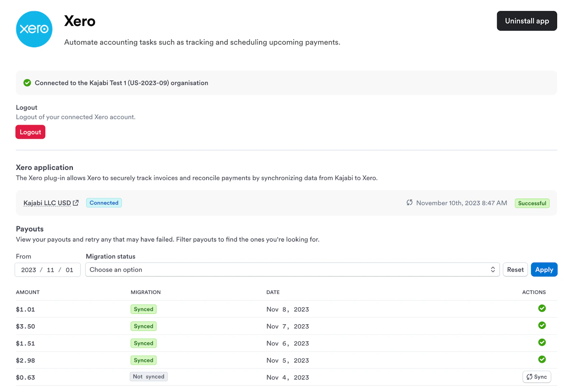Click the green success checkmark for the $3.50 payout
The width and height of the screenshot is (574, 392).
pos(542,325)
